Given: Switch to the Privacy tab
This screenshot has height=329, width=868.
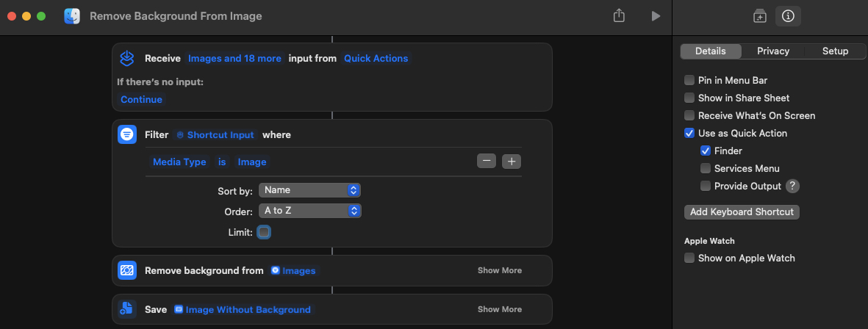Looking at the screenshot, I should point(773,51).
